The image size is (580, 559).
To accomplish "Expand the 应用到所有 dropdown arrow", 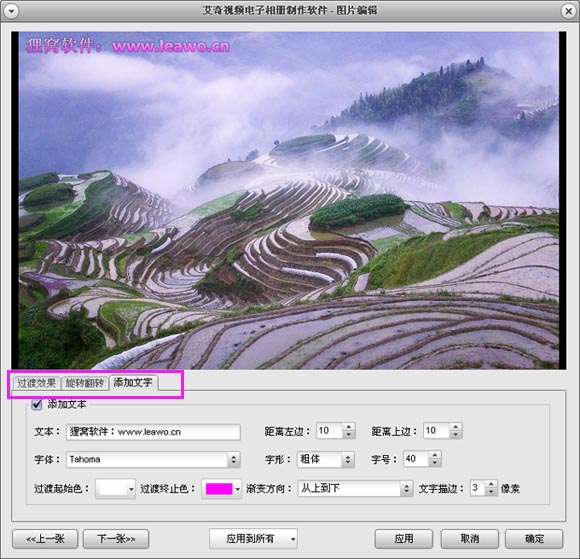I will 293,539.
